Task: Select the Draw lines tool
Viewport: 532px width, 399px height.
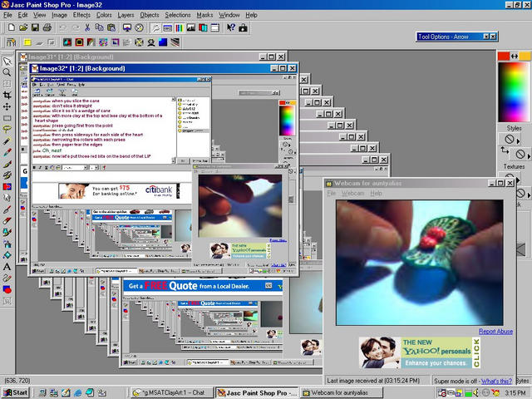Action: point(7,278)
